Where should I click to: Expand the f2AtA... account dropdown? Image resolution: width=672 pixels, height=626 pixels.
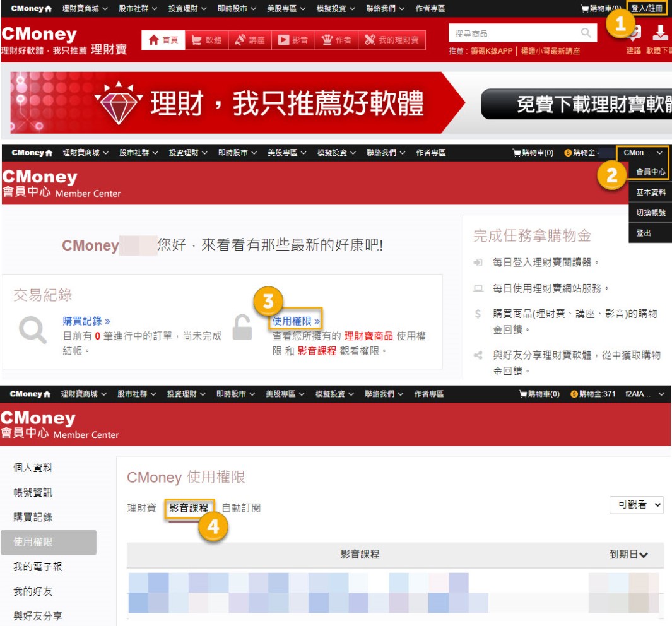click(x=645, y=394)
